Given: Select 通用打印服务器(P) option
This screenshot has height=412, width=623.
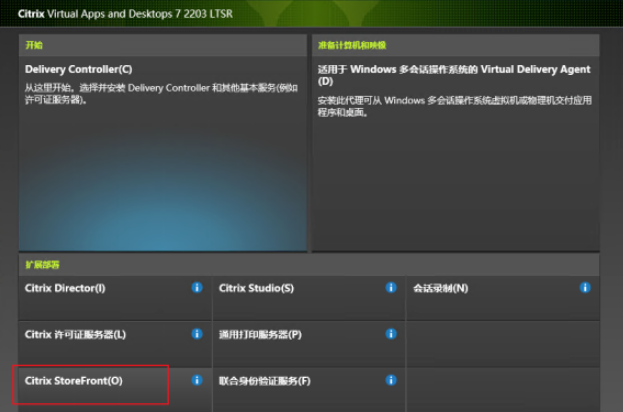Looking at the screenshot, I should point(260,334).
